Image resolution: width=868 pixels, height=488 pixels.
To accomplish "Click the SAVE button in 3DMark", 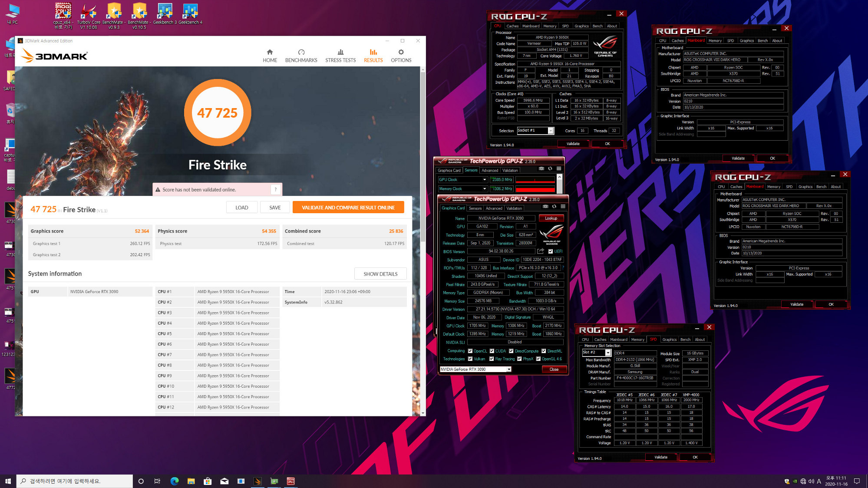I will (x=275, y=208).
